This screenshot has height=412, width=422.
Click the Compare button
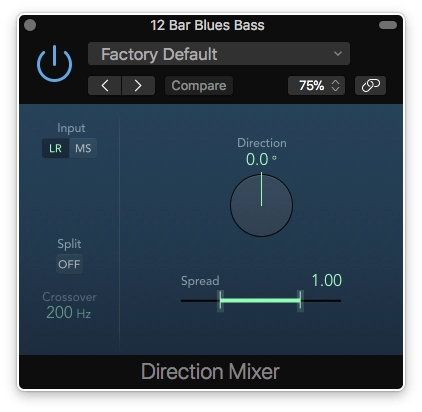199,86
